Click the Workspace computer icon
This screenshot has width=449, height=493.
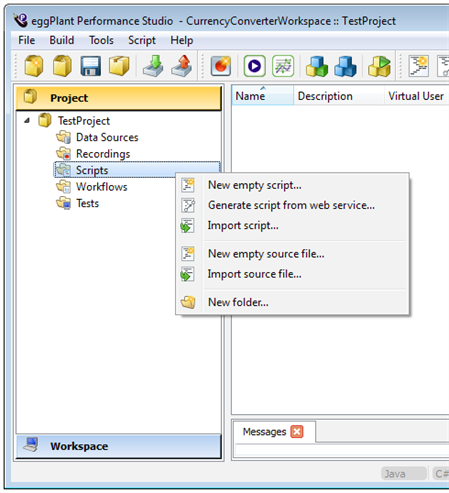pos(31,445)
